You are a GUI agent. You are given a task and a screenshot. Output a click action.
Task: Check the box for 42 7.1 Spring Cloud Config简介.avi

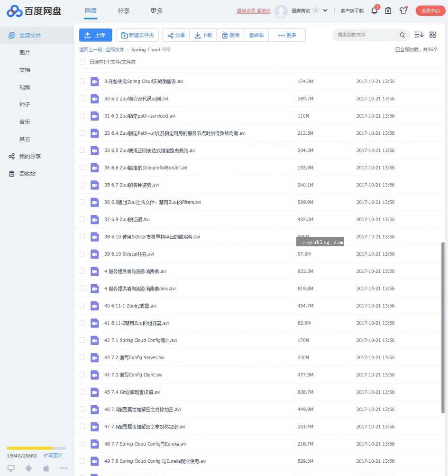point(82,340)
